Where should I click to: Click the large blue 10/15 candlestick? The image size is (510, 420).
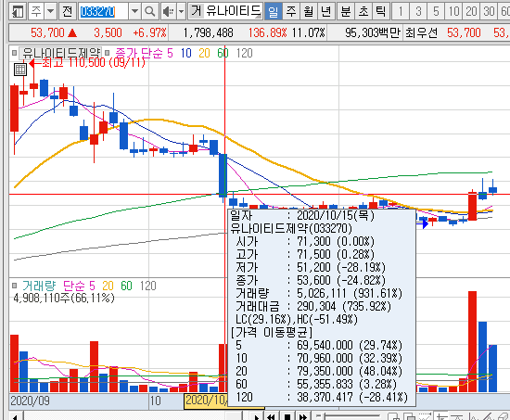[x=223, y=175]
